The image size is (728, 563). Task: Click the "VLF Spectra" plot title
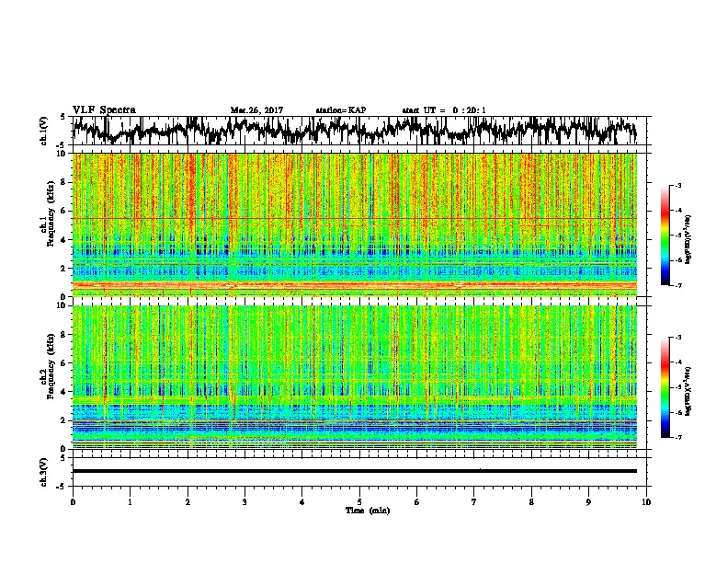pos(104,110)
